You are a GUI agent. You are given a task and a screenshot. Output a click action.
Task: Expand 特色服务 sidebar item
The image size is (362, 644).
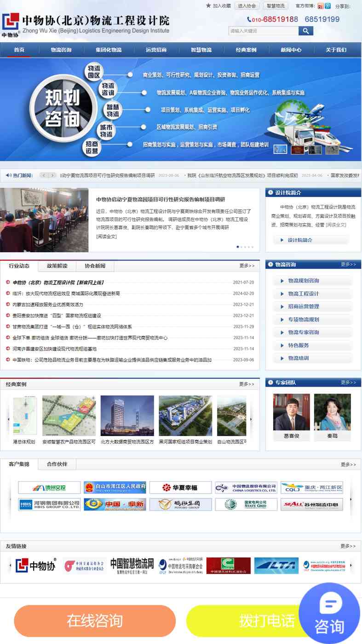tap(313, 345)
